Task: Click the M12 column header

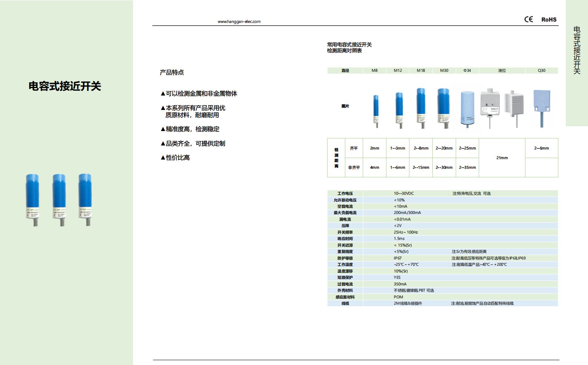Action: pos(398,70)
